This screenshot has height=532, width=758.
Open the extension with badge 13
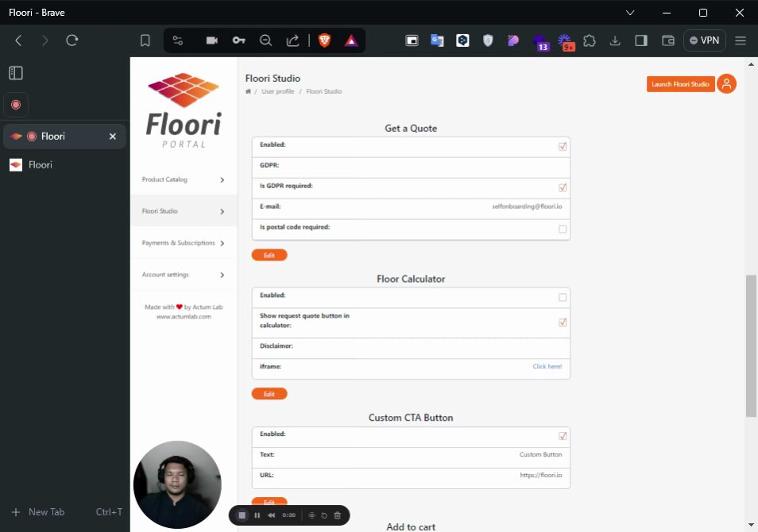[540, 43]
